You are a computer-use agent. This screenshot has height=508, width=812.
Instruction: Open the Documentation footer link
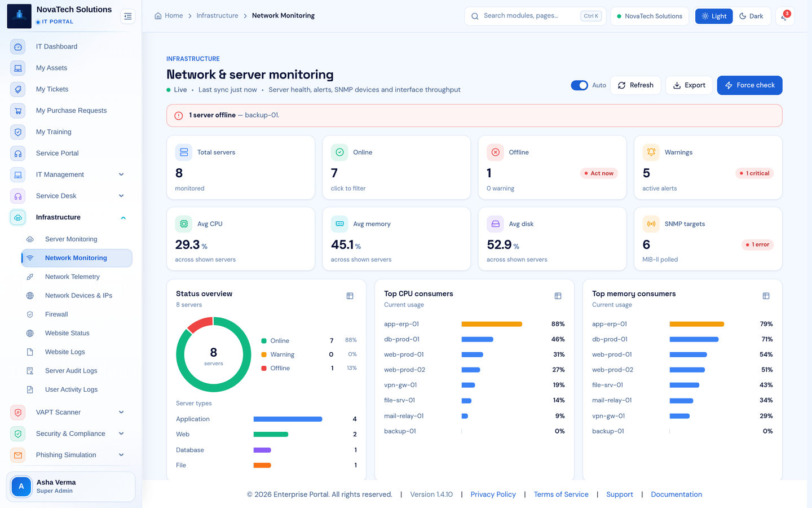(x=676, y=494)
